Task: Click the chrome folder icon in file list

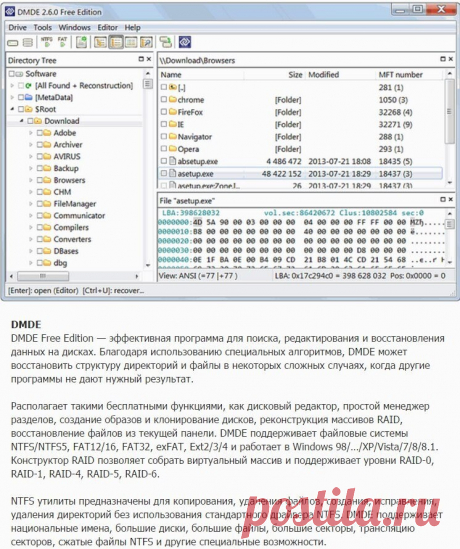Action: point(173,99)
